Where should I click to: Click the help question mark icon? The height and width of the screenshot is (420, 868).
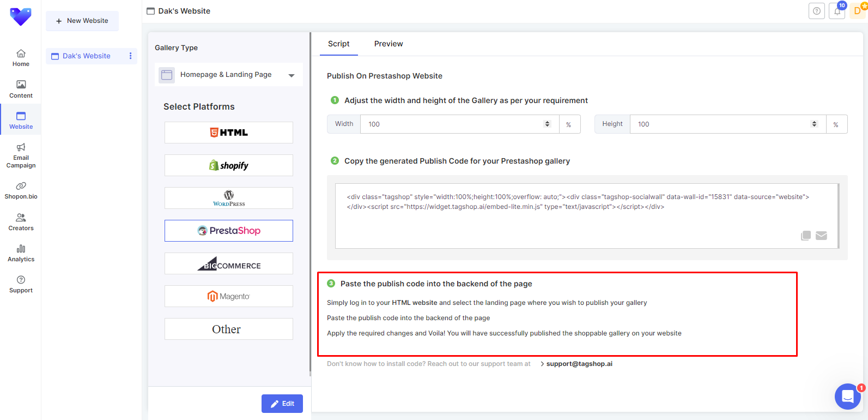(x=816, y=11)
